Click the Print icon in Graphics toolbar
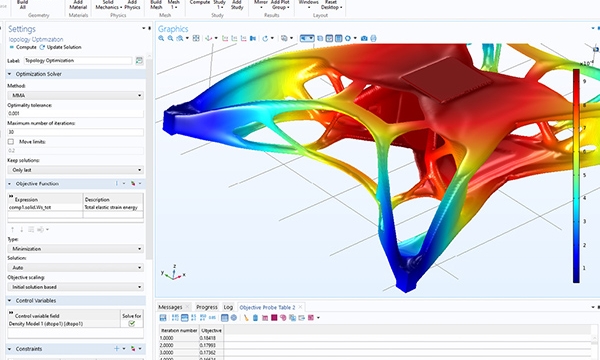This screenshot has height=360, width=600. 373,38
